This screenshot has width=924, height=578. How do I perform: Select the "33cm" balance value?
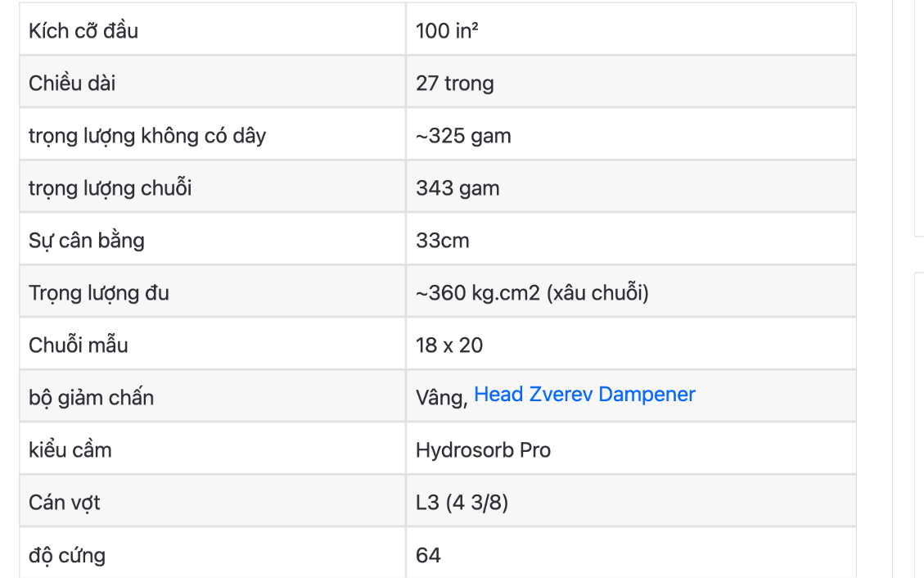pos(443,241)
